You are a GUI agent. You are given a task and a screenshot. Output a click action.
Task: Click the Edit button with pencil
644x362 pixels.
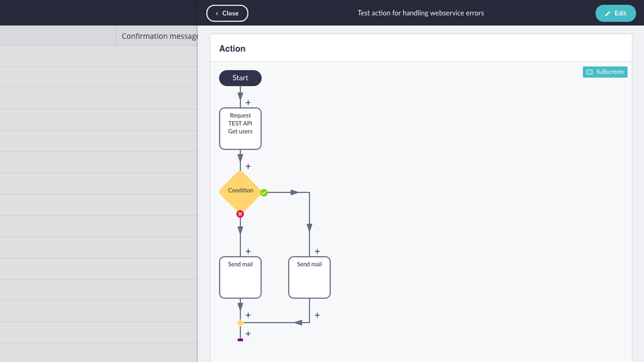coord(615,13)
